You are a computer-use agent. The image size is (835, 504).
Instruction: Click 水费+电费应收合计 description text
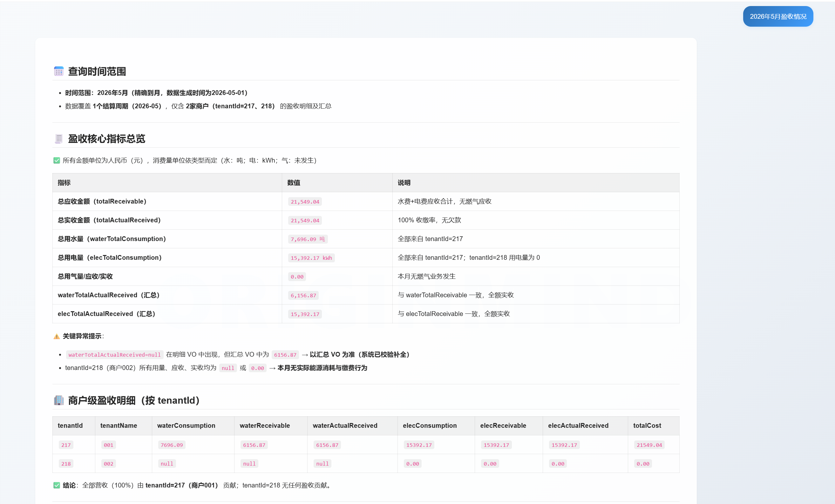444,201
